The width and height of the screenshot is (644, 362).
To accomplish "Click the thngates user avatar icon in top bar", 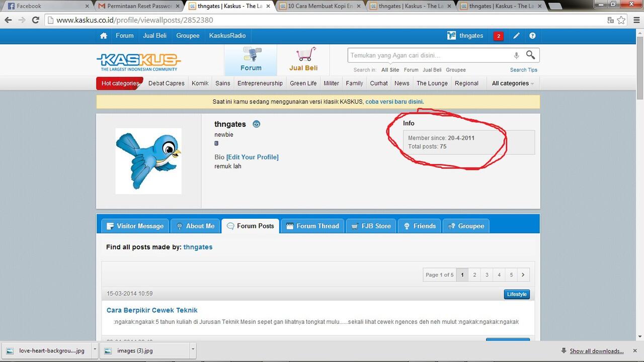I will tap(451, 36).
